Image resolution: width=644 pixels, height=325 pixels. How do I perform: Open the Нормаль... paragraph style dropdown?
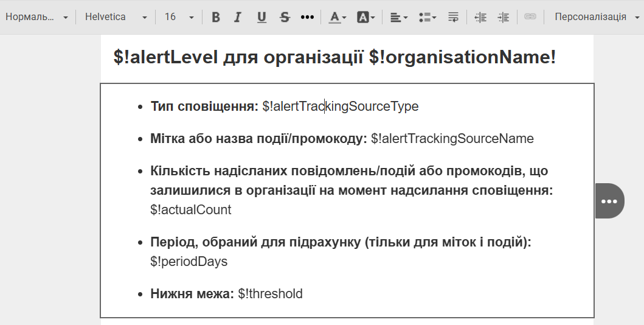coord(36,17)
